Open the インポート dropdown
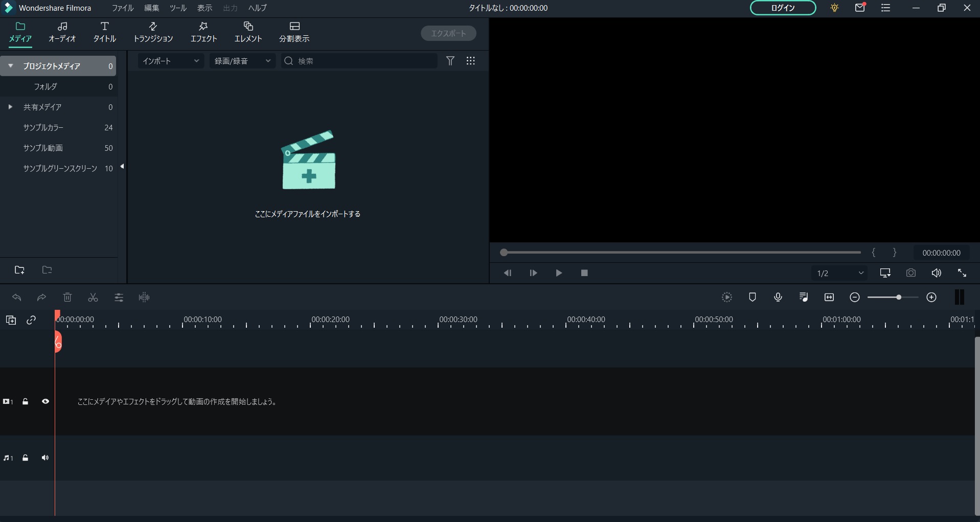This screenshot has width=980, height=522. (x=170, y=60)
